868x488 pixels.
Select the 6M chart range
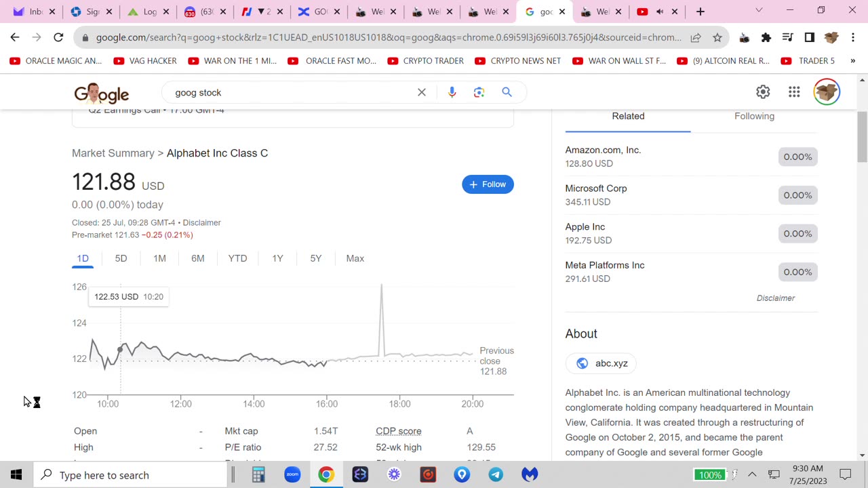coord(198,258)
